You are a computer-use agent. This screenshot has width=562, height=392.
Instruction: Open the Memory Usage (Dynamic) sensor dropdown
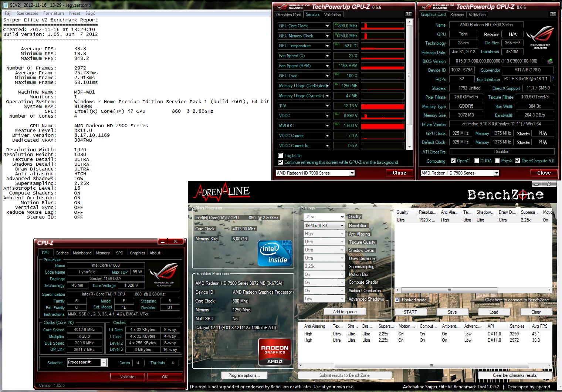point(327,96)
